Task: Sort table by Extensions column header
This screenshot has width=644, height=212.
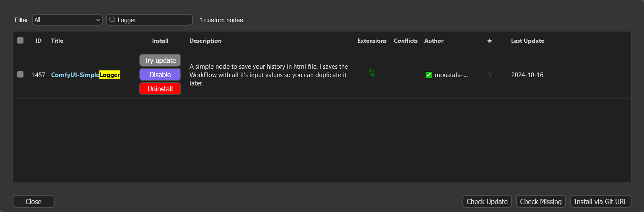Action: click(372, 41)
